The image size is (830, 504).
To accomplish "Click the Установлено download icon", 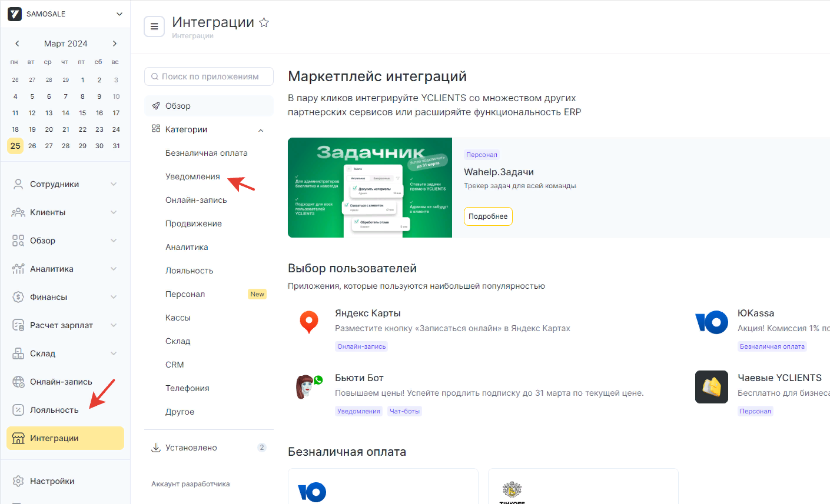I will 156,448.
